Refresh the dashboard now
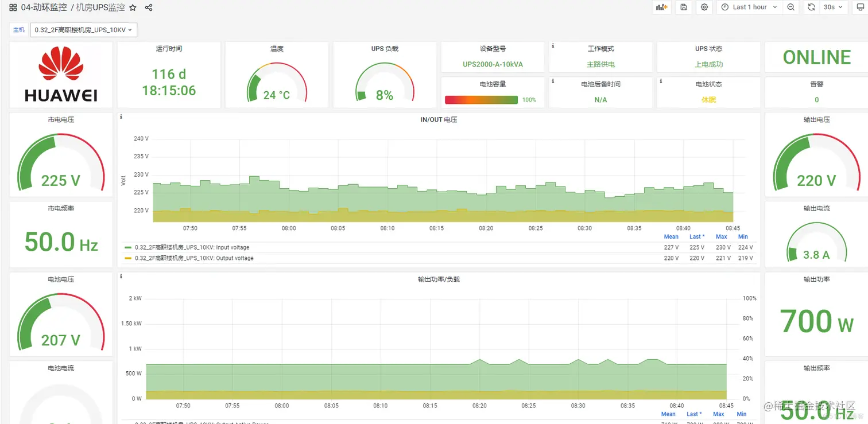Image resolution: width=868 pixels, height=424 pixels. pyautogui.click(x=811, y=7)
